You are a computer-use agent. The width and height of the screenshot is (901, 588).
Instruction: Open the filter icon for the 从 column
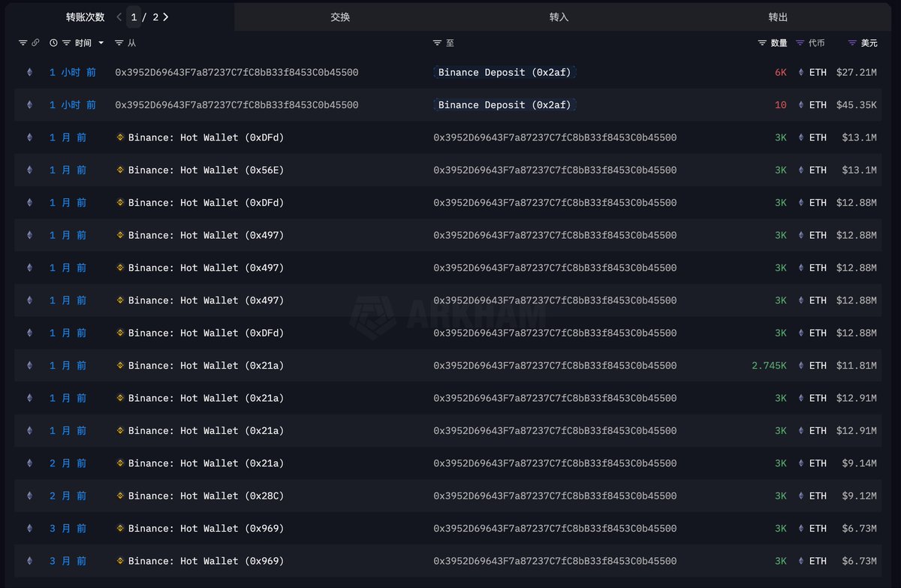tap(119, 43)
